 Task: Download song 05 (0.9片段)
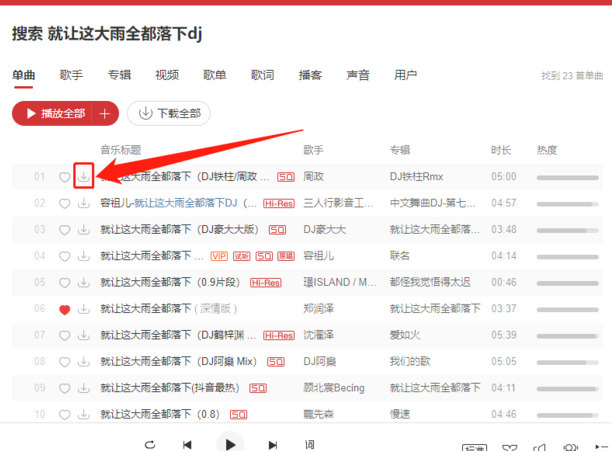pos(84,282)
